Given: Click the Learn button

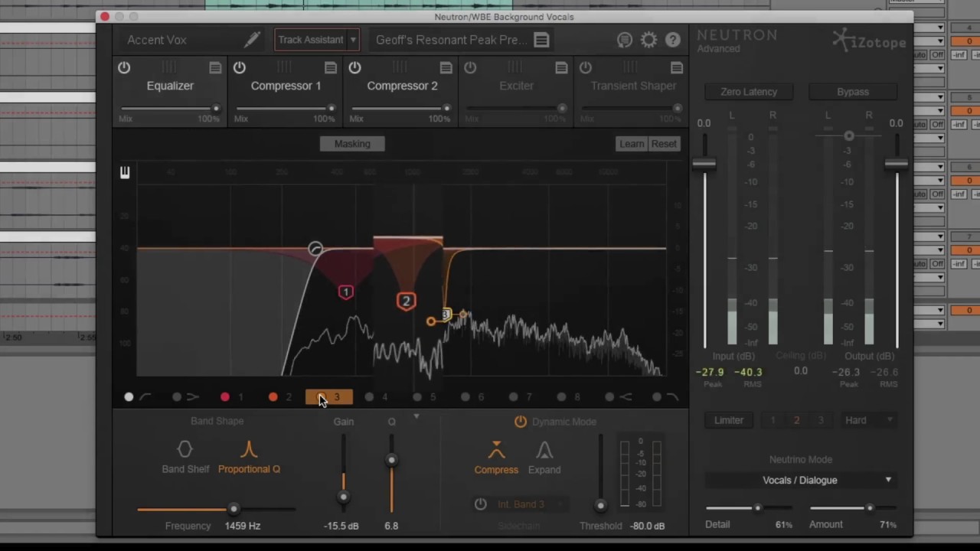Looking at the screenshot, I should pyautogui.click(x=632, y=144).
